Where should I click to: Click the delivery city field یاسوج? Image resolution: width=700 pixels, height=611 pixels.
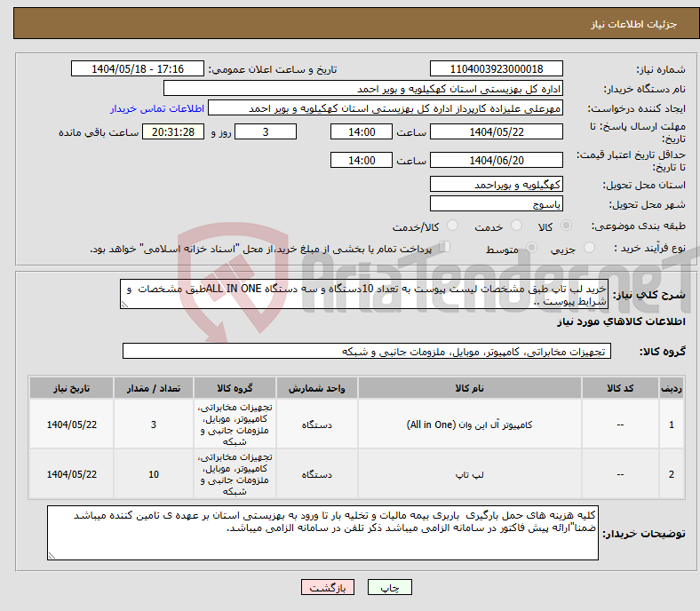(x=497, y=204)
